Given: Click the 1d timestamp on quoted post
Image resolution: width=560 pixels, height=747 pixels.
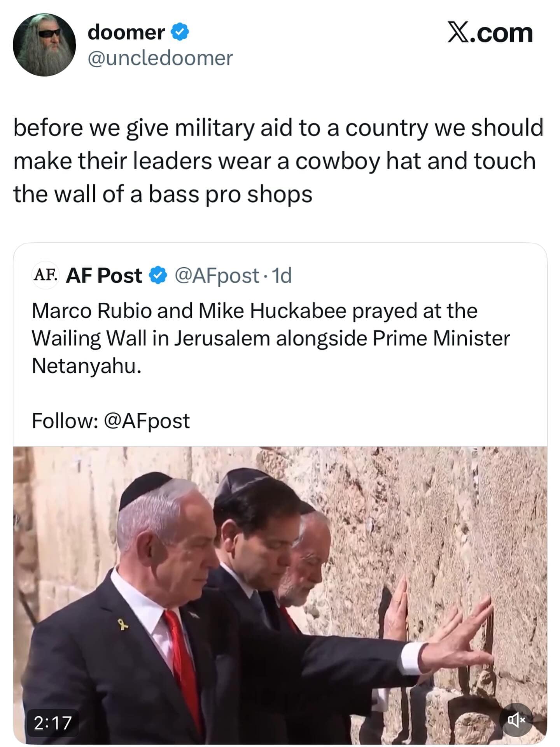Looking at the screenshot, I should pyautogui.click(x=282, y=276).
